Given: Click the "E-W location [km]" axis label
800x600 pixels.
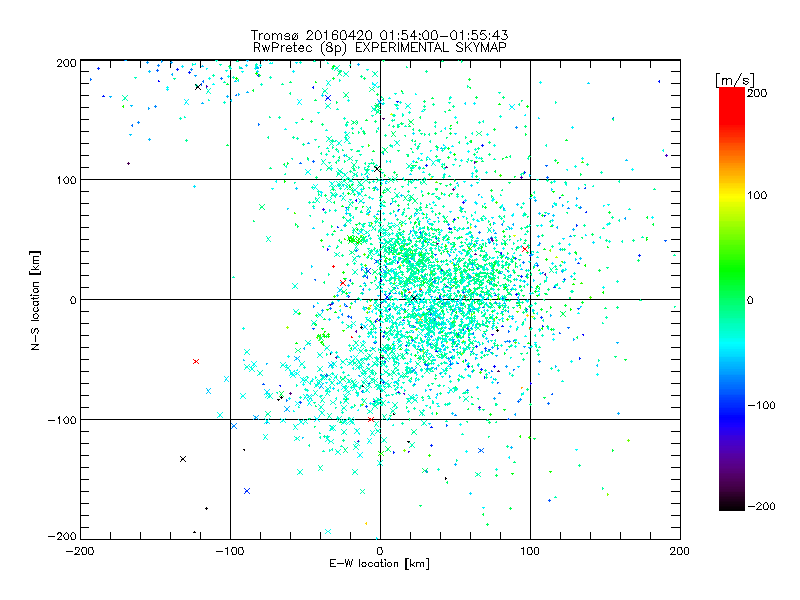Looking at the screenshot, I should 379,564.
